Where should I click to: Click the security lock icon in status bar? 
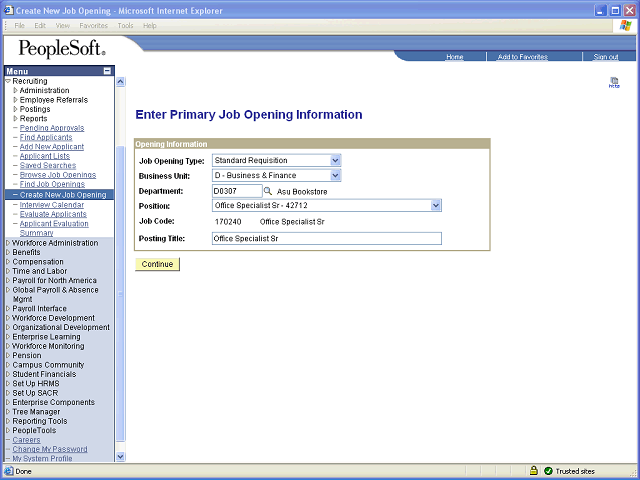(x=533, y=471)
